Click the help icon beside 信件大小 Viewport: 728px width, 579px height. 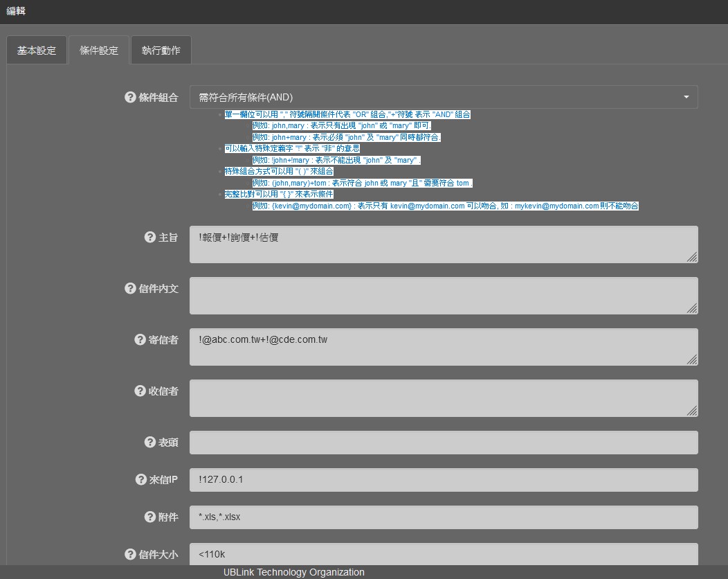pos(130,554)
